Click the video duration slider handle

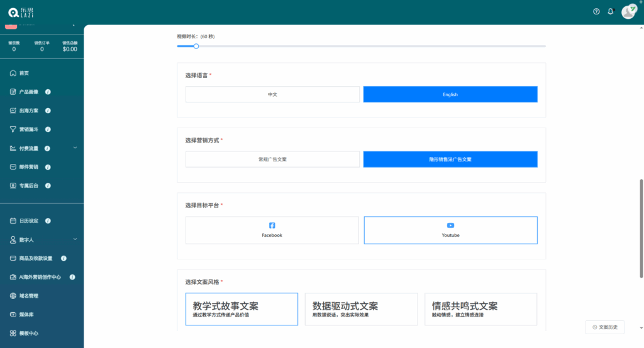pyautogui.click(x=196, y=46)
